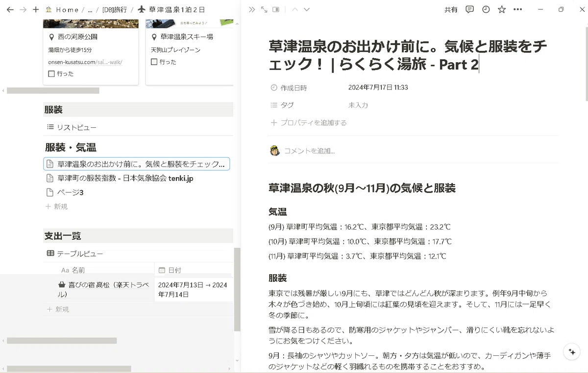Open the 草津温泉1泊2日 breadcrumb
Image resolution: width=588 pixels, height=373 pixels.
pos(171,10)
